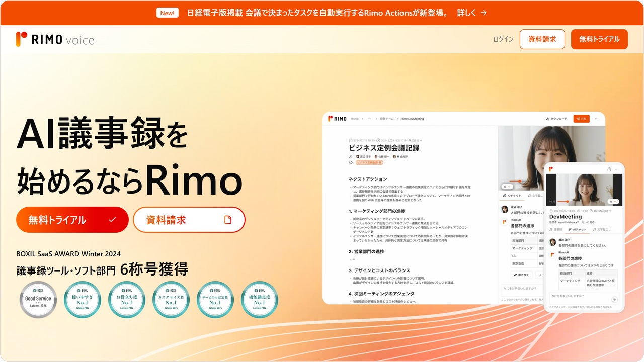The width and height of the screenshot is (644, 362).
Task: Click the Rimo DevMeeting breadcrumb text
Action: [x=413, y=119]
